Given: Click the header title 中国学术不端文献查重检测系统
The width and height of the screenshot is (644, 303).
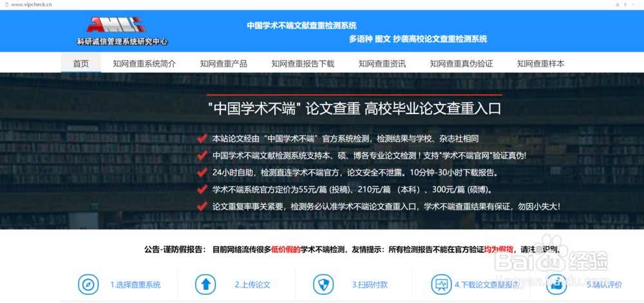Looking at the screenshot, I should [x=301, y=26].
